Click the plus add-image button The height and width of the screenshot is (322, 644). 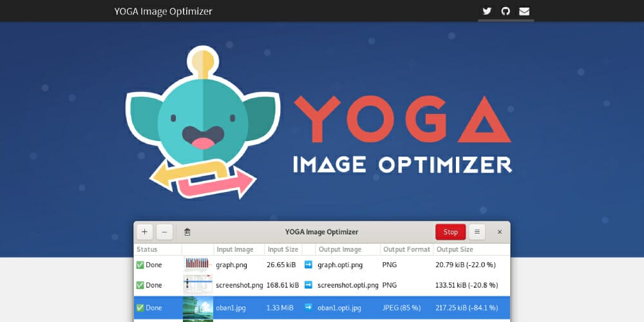tap(144, 232)
